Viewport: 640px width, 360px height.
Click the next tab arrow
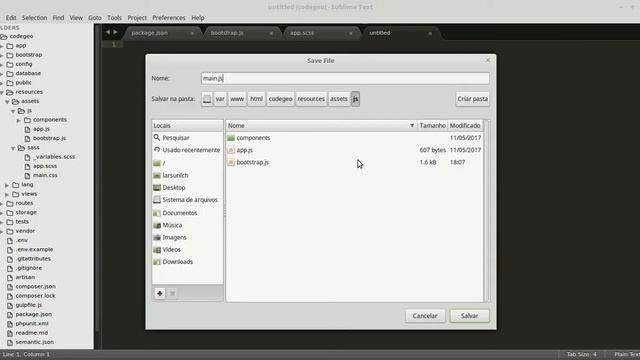pyautogui.click(x=116, y=32)
